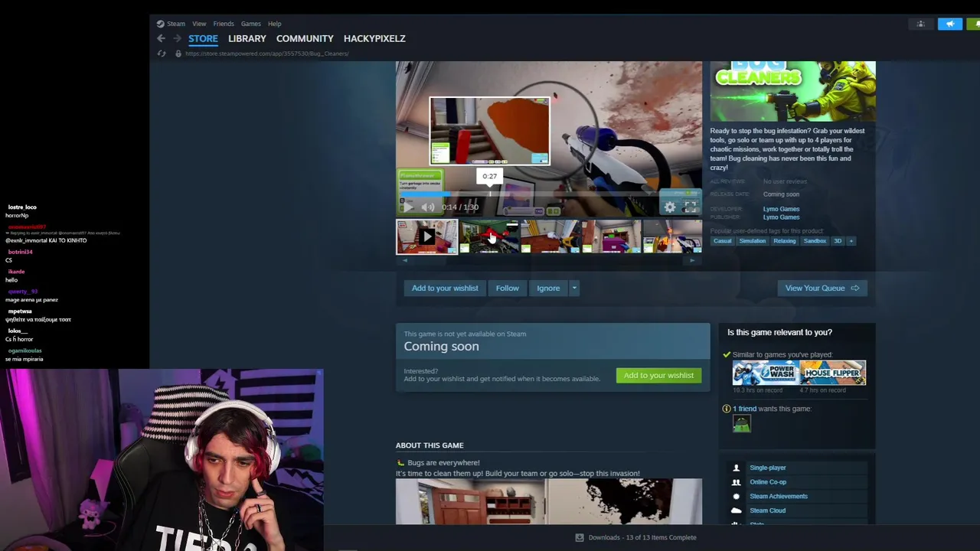The width and height of the screenshot is (980, 551).
Task: Switch to the STORE tab
Action: tap(203, 38)
